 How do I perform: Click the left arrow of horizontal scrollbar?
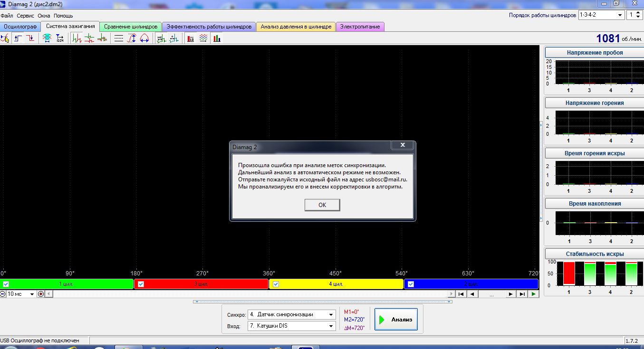pyautogui.click(x=48, y=294)
